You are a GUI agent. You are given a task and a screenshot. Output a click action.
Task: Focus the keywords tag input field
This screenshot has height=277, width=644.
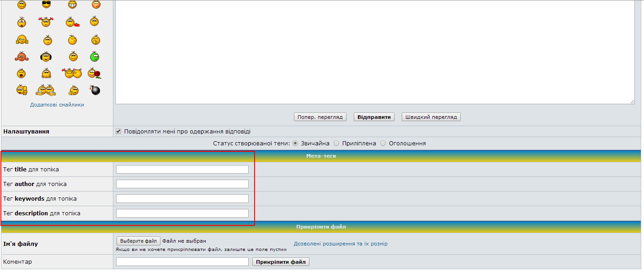pos(182,199)
